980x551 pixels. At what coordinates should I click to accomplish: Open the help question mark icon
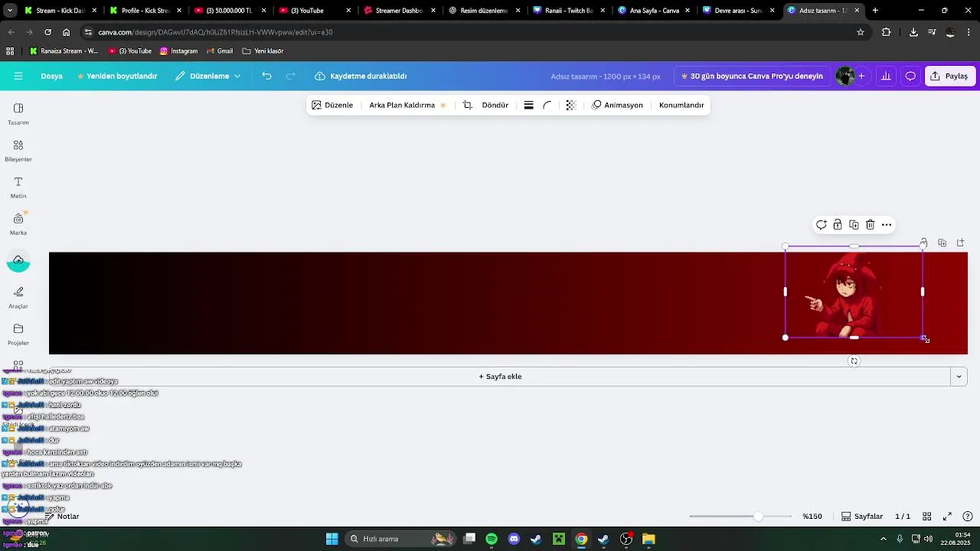(x=968, y=517)
